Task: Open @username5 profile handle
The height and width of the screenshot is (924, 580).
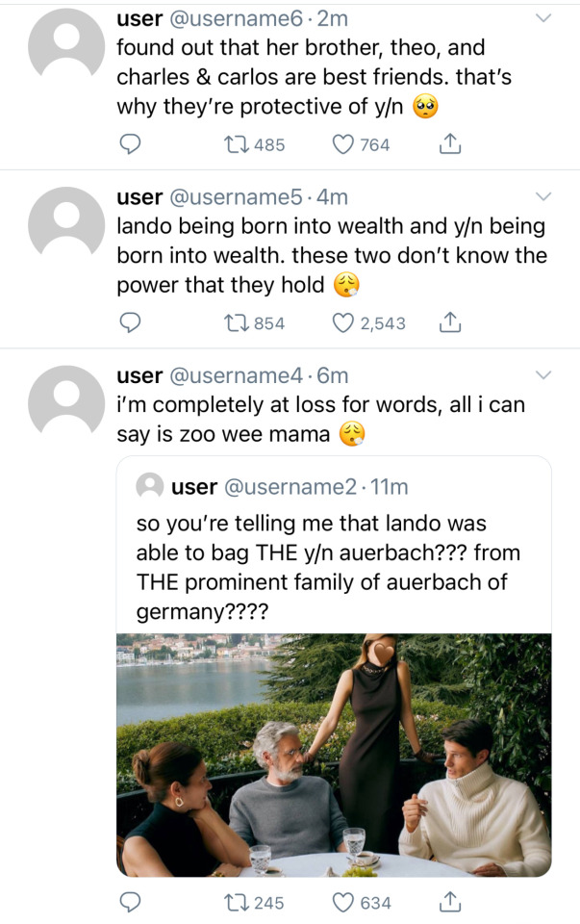Action: tap(239, 197)
